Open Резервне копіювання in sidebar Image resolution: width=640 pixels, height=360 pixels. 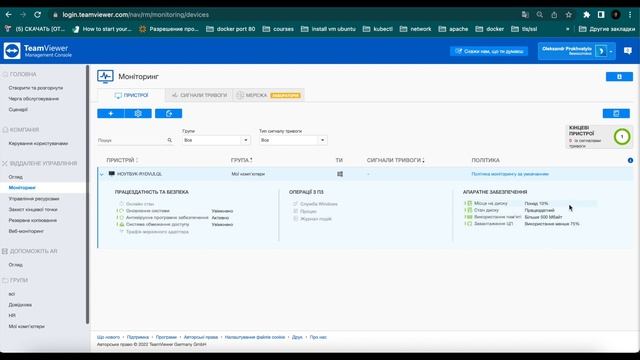pyautogui.click(x=33, y=220)
